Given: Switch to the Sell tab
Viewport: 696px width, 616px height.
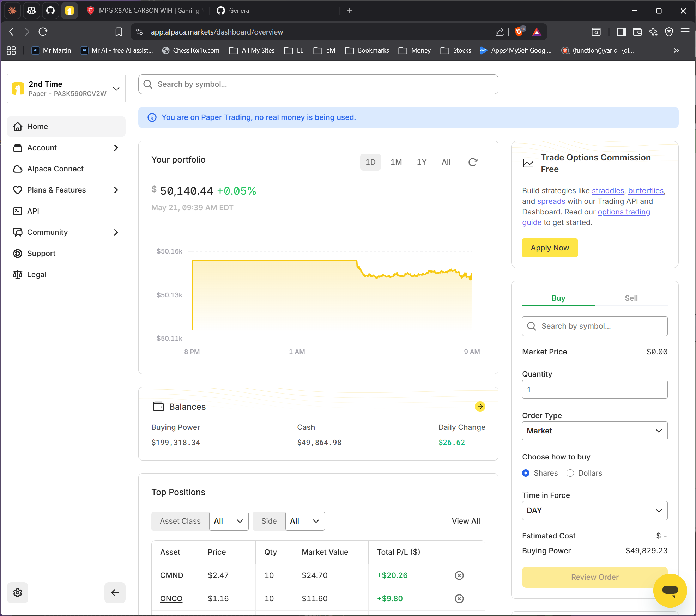Looking at the screenshot, I should (631, 298).
